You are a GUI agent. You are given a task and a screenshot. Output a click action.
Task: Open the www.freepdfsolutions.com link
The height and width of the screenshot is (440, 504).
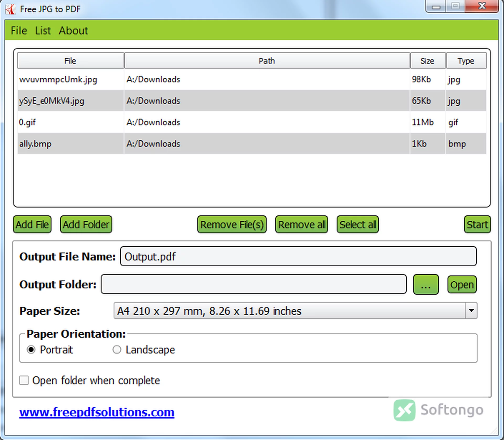[97, 412]
